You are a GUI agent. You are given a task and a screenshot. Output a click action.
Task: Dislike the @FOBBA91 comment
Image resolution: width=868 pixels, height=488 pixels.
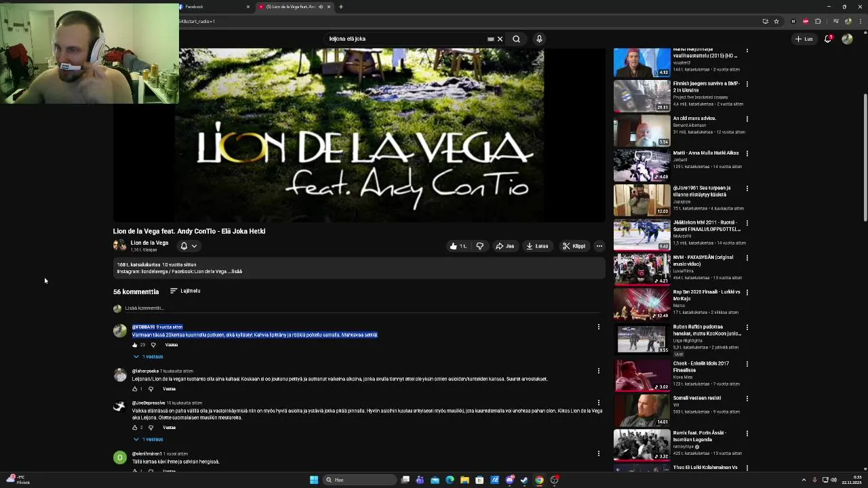(x=153, y=345)
